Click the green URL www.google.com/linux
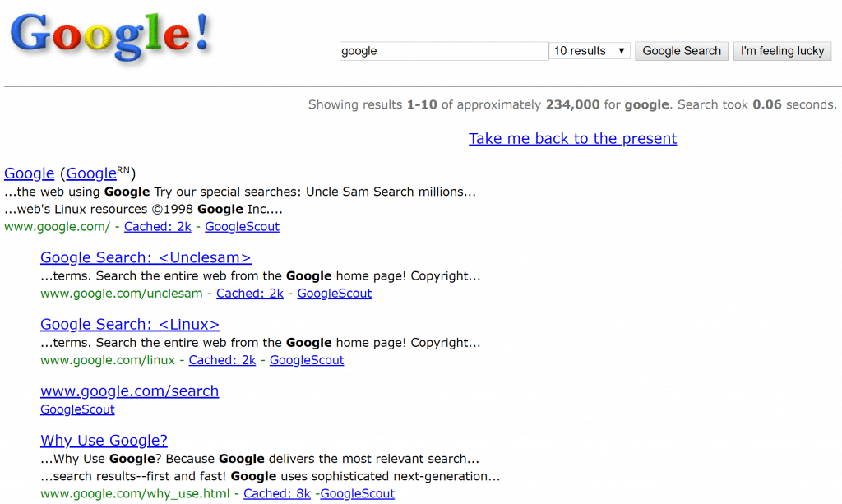This screenshot has width=842, height=504. 108,360
